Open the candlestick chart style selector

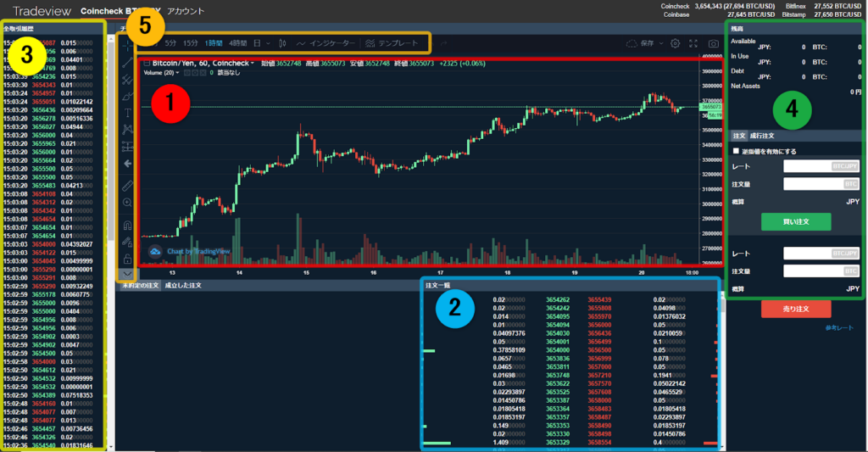[x=282, y=43]
